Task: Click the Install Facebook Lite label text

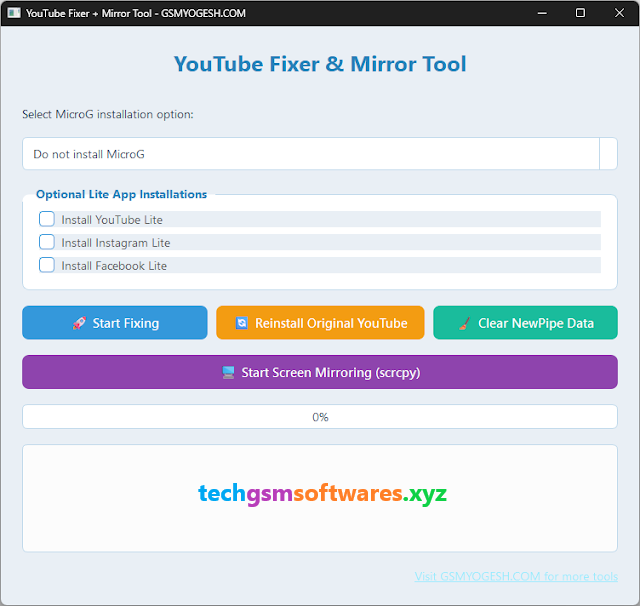Action: point(114,266)
